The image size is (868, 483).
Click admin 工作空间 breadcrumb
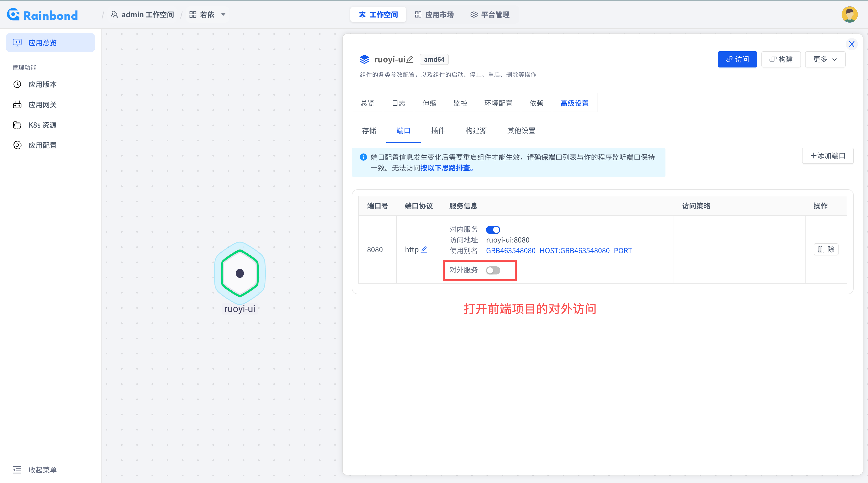143,14
